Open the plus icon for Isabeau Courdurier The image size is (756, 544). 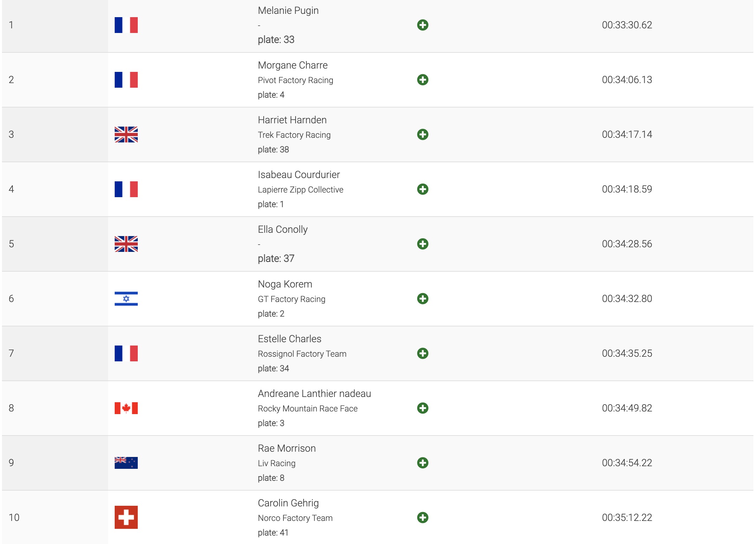(422, 189)
